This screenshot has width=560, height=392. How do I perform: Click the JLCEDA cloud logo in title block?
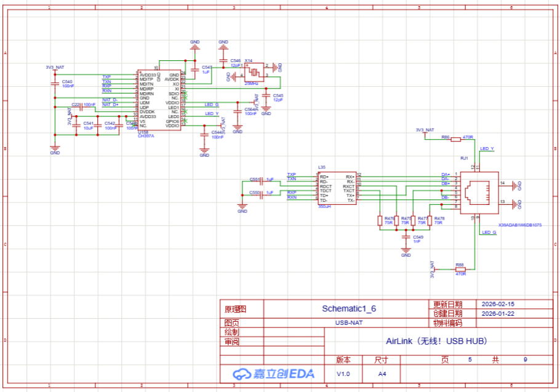coord(273,374)
